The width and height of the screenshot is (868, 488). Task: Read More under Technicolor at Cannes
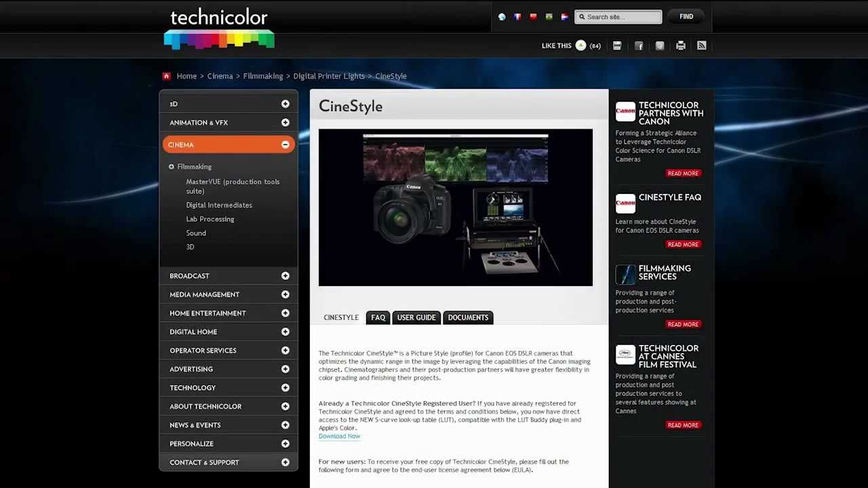coord(683,426)
